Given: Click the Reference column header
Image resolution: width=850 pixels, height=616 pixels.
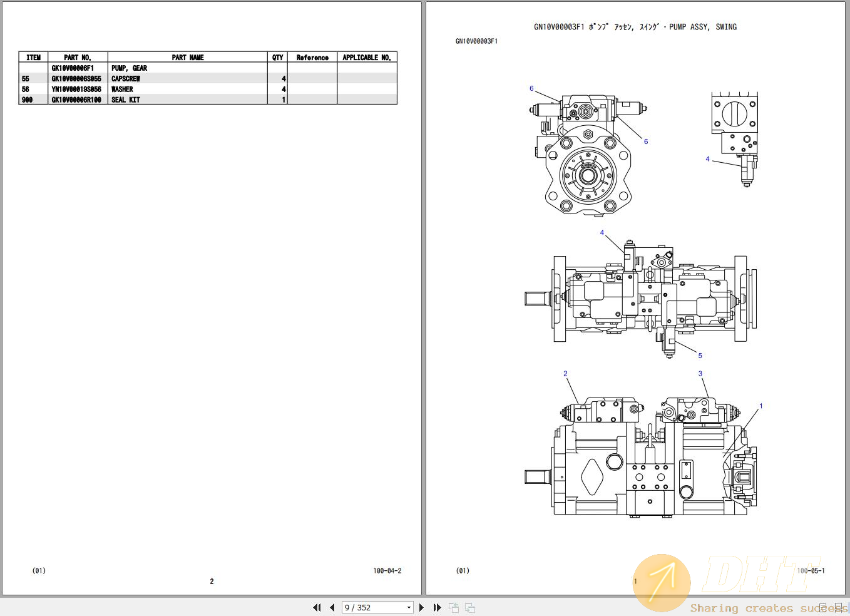Looking at the screenshot, I should 312,57.
